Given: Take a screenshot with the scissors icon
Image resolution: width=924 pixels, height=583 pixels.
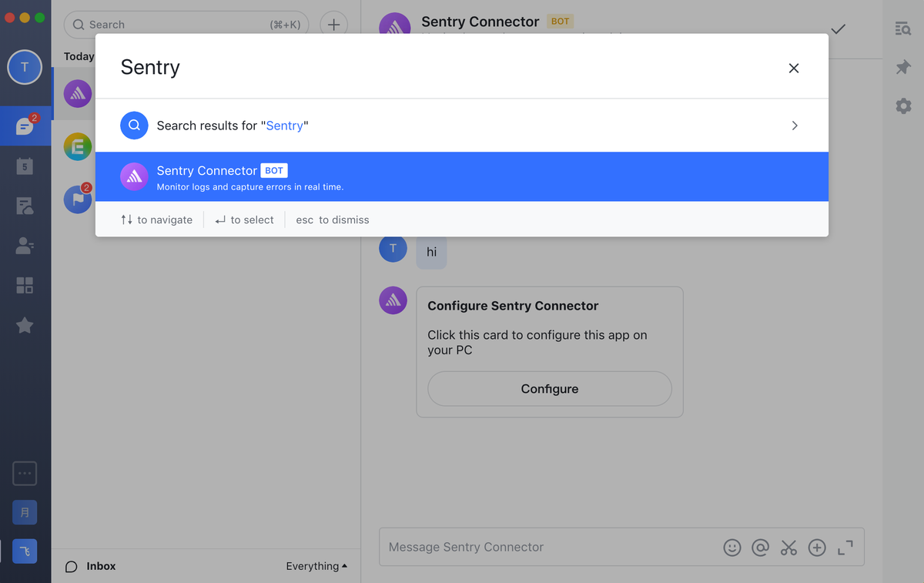Looking at the screenshot, I should 788,548.
